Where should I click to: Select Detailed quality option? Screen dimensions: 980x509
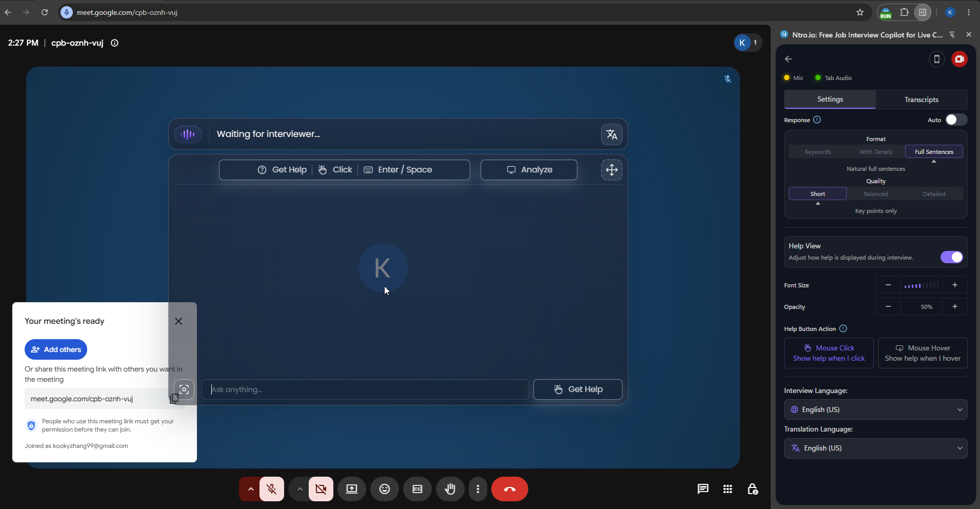[x=934, y=194]
